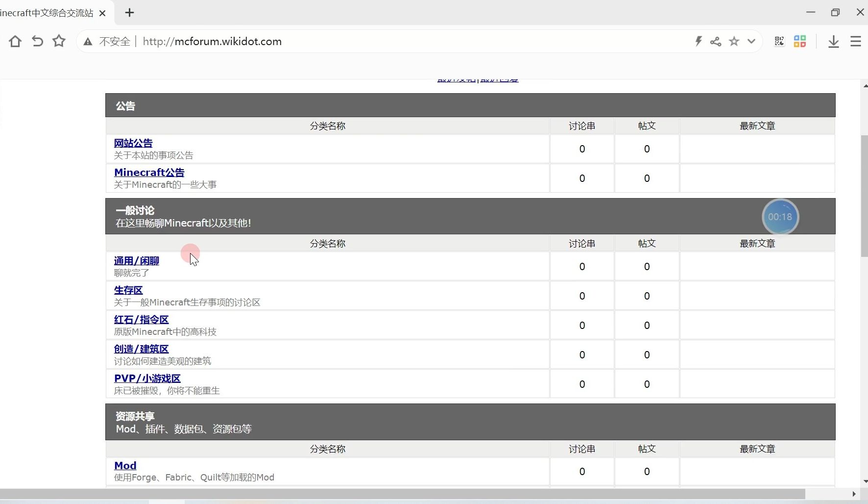Image resolution: width=868 pixels, height=504 pixels.
Task: Click the lightning speed mode icon
Action: (x=699, y=41)
